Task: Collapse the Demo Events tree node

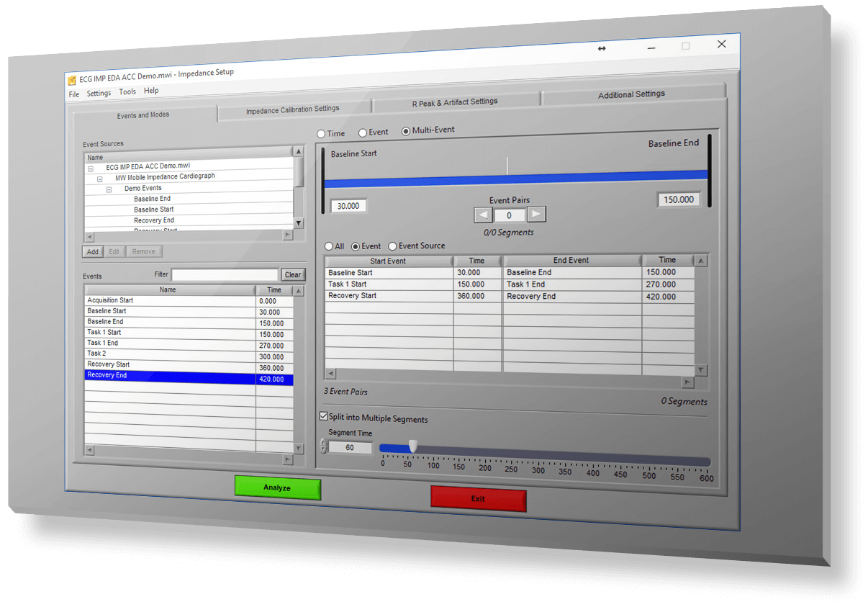Action: pyautogui.click(x=109, y=189)
